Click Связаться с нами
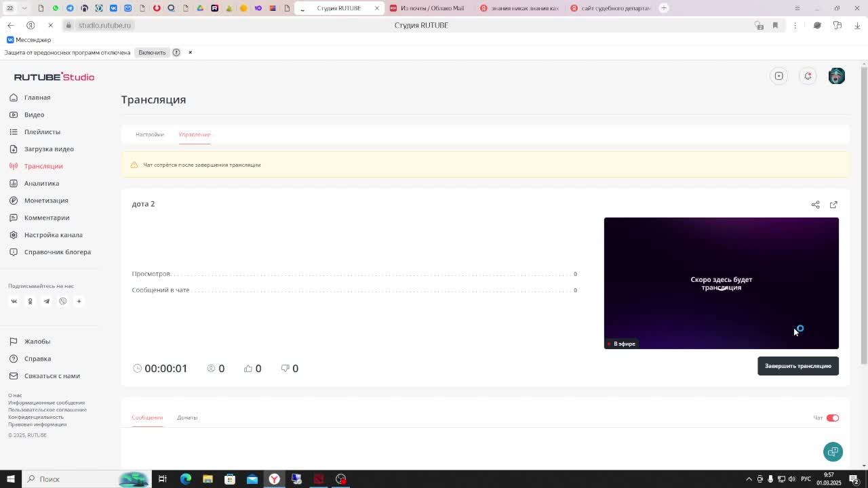868x488 pixels. click(52, 375)
